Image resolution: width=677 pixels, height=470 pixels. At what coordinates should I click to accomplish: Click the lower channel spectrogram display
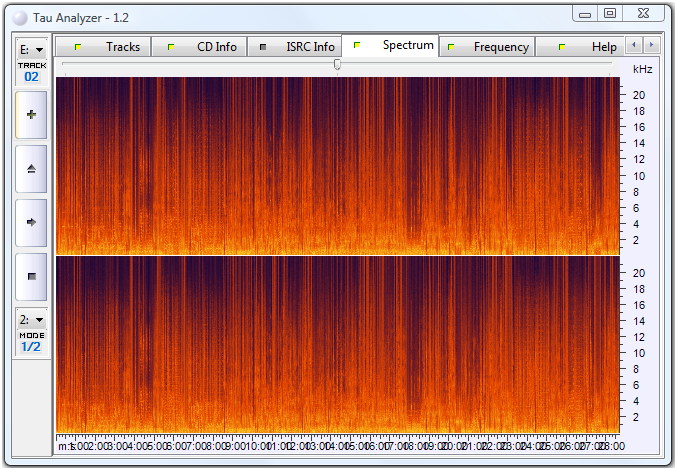[x=335, y=345]
